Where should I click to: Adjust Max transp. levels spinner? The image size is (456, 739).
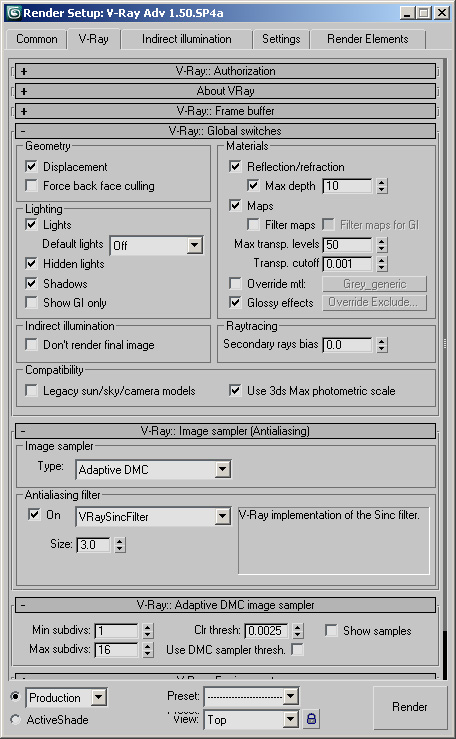382,245
